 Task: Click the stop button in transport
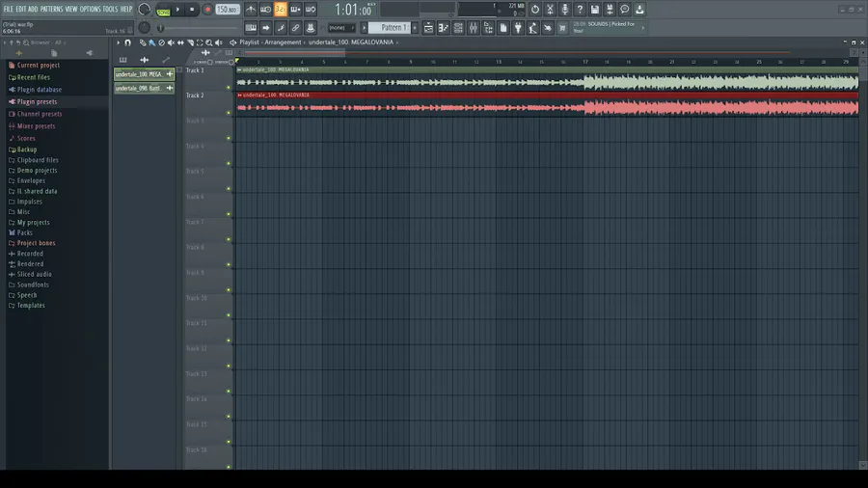(x=192, y=10)
